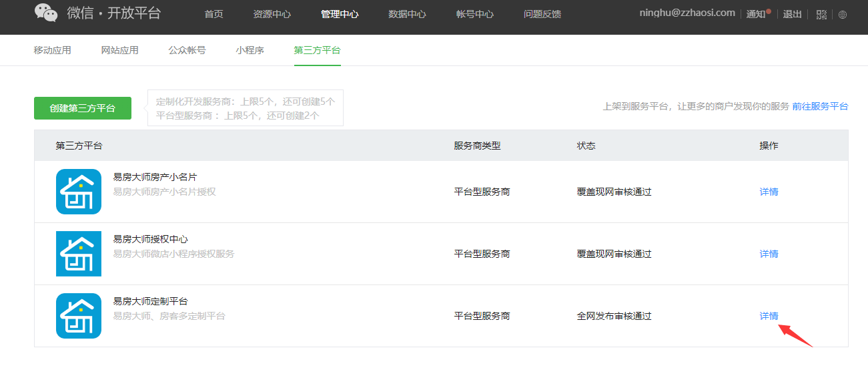Open 数据中心 navigation item

pyautogui.click(x=407, y=14)
